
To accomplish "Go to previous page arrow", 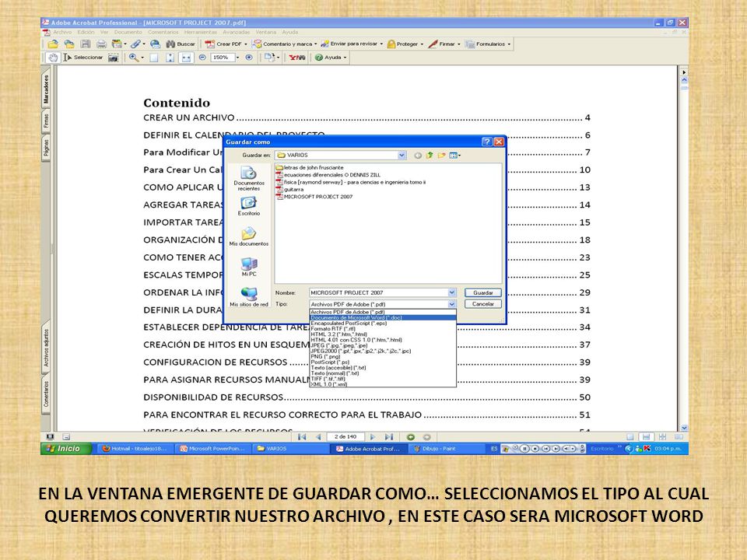I will 318,437.
